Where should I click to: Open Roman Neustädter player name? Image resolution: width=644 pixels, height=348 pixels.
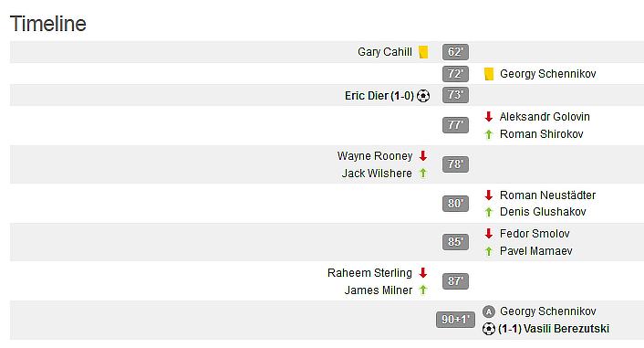click(547, 195)
